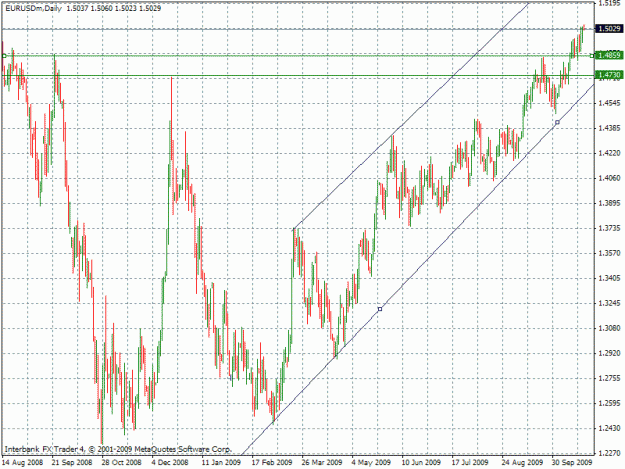Click the 1.3570 price axis label
The height and width of the screenshot is (469, 625).
click(609, 253)
